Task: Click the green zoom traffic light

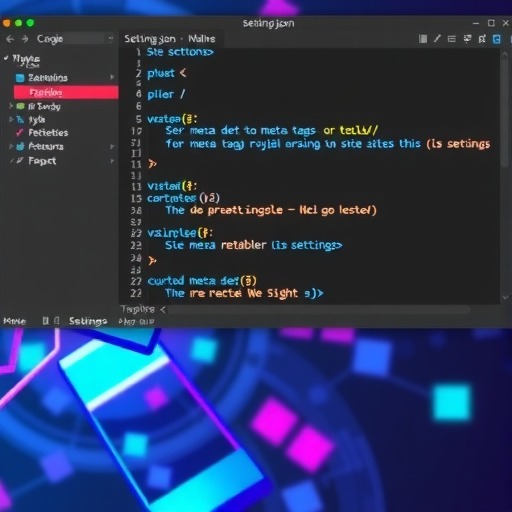Action: pyautogui.click(x=30, y=23)
